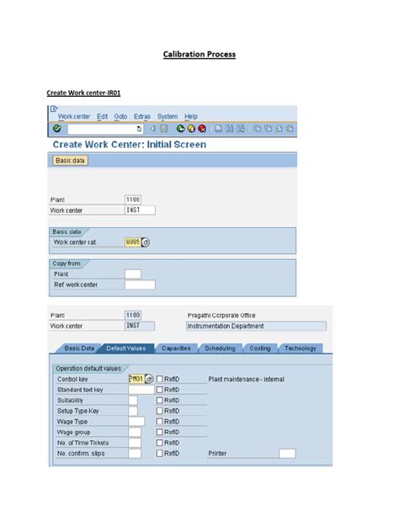Image resolution: width=399 pixels, height=532 pixels.
Task: Switch to the Technology tab
Action: pos(301,348)
